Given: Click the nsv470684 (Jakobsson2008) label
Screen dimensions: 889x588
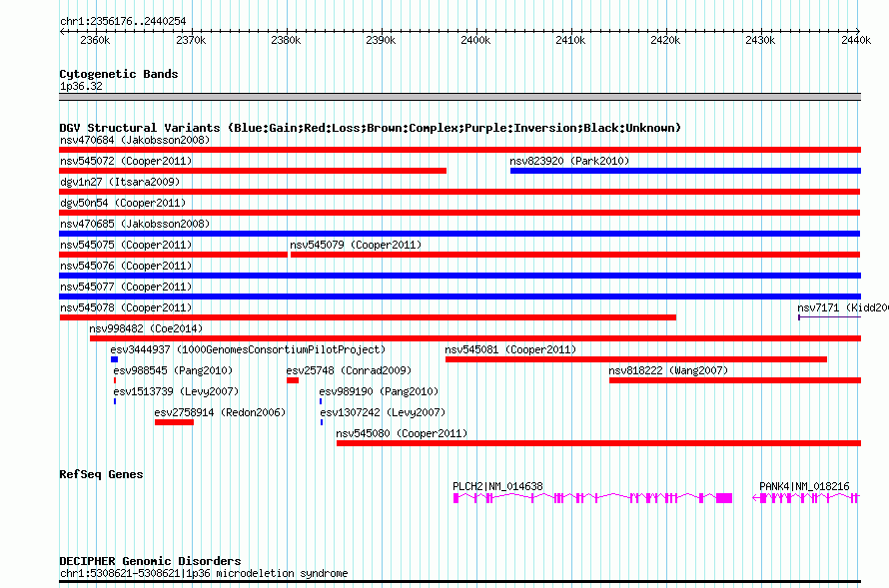Looking at the screenshot, I should (x=135, y=140).
